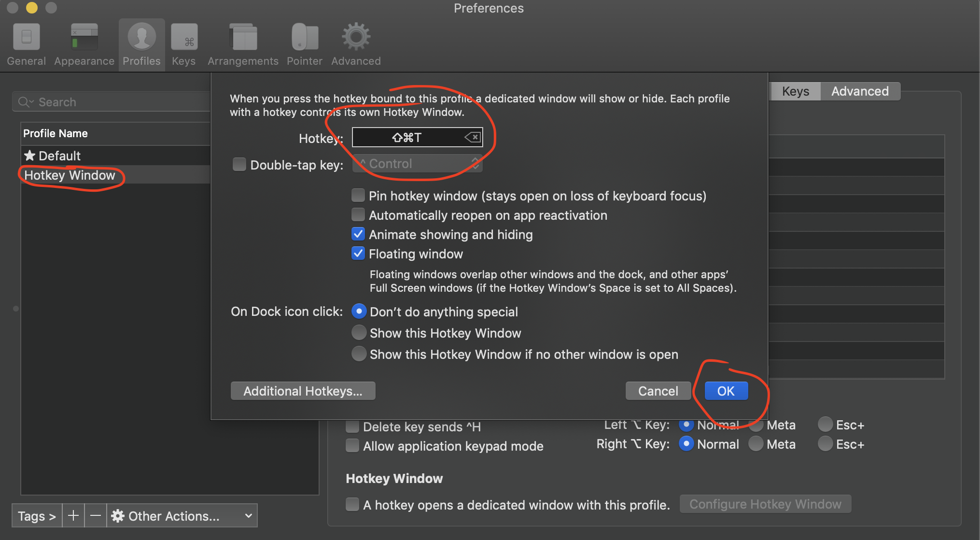The height and width of the screenshot is (540, 980).
Task: Select the Profiles pane icon
Action: tap(141, 43)
